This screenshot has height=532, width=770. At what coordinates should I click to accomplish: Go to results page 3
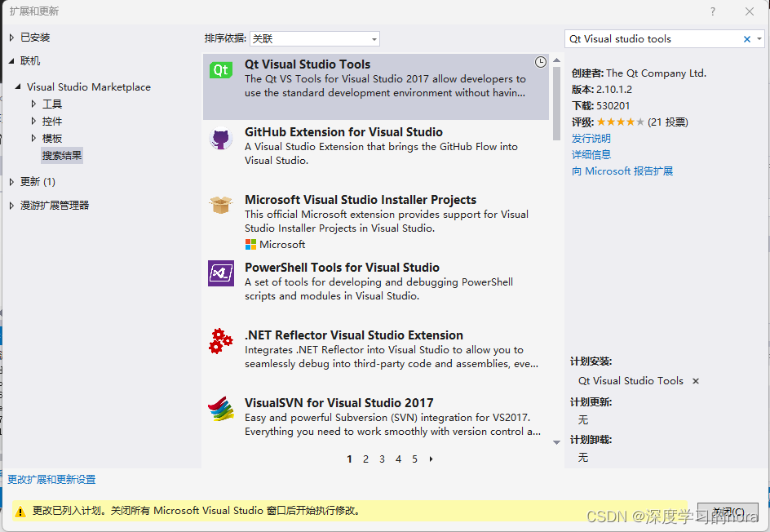(382, 459)
